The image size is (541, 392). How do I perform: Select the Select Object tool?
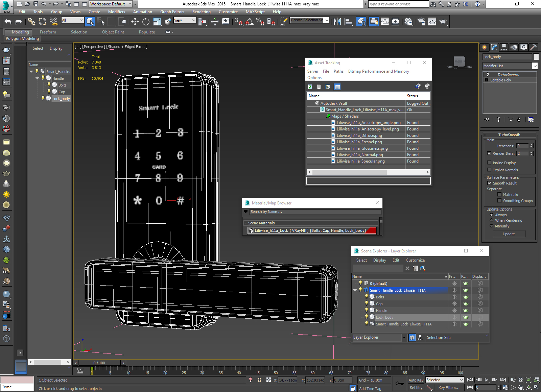[x=90, y=22]
